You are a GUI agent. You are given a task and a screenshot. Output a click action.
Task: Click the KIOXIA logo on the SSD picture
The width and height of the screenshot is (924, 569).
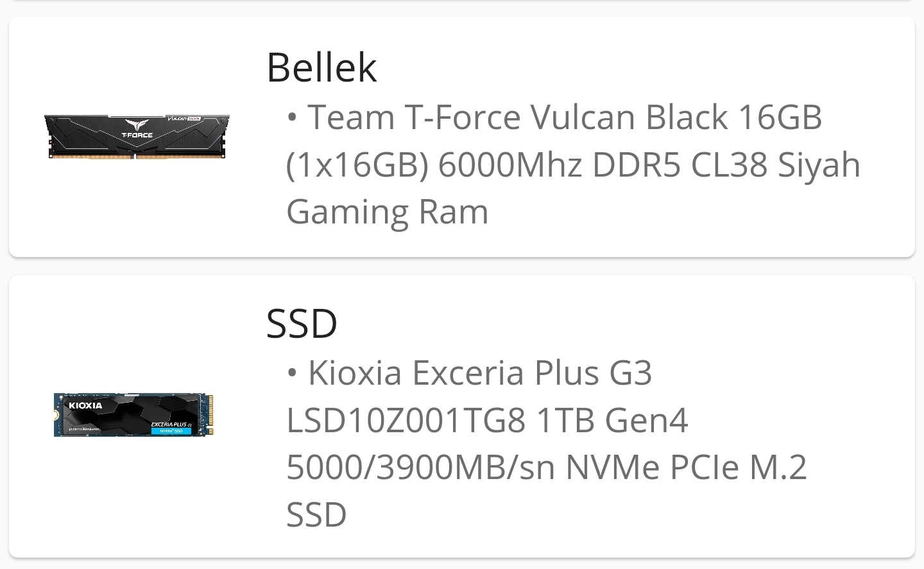(85, 405)
